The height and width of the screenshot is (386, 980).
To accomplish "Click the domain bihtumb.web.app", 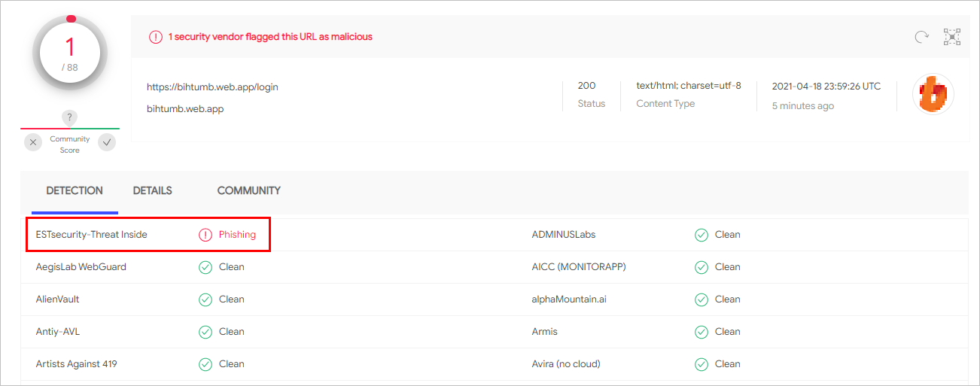I will [x=185, y=109].
